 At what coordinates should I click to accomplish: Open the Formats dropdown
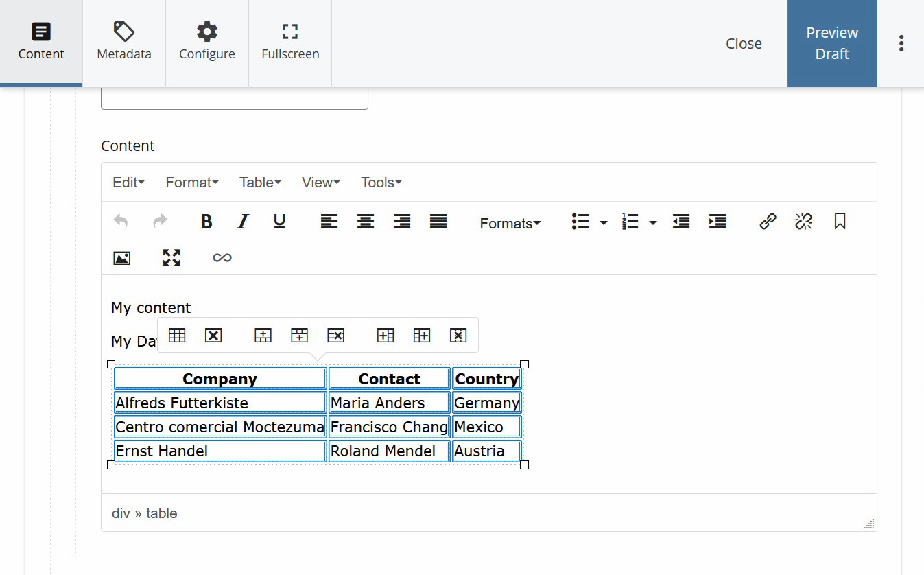point(510,224)
